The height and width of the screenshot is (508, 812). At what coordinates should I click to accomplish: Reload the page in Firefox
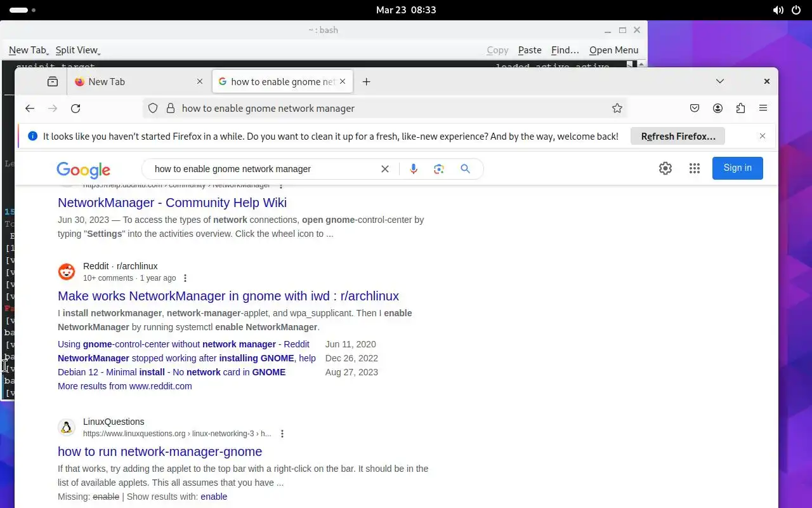pos(75,109)
